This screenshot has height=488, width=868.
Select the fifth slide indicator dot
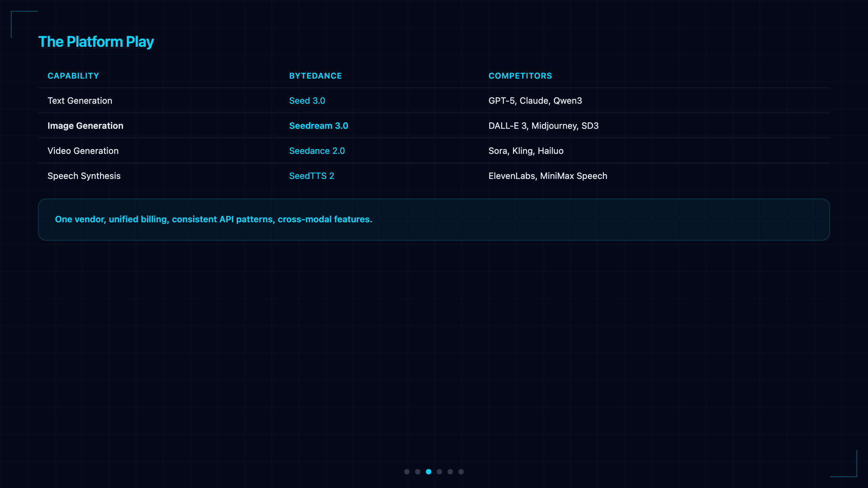pos(450,472)
